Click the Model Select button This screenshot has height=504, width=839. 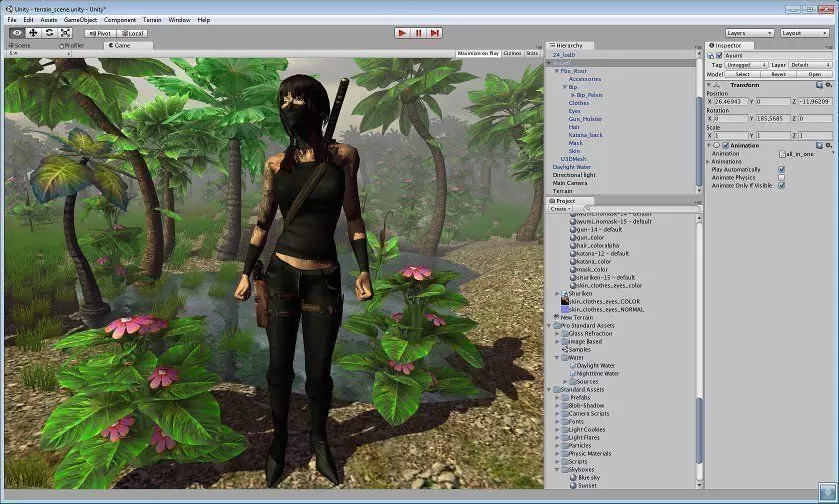[x=742, y=74]
